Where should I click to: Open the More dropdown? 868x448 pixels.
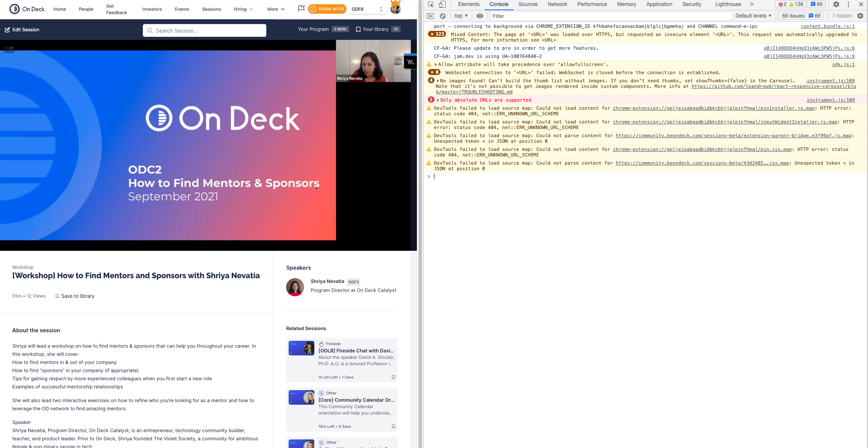(276, 9)
